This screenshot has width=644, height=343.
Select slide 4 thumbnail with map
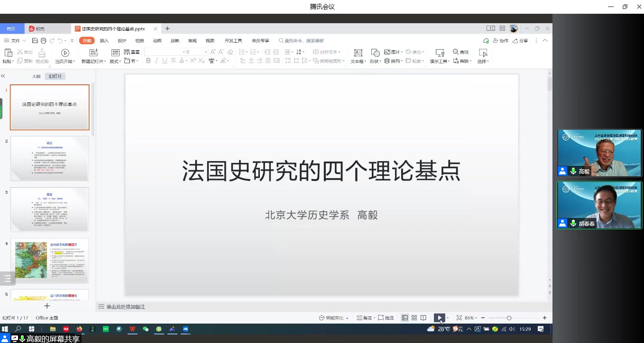pyautogui.click(x=49, y=260)
